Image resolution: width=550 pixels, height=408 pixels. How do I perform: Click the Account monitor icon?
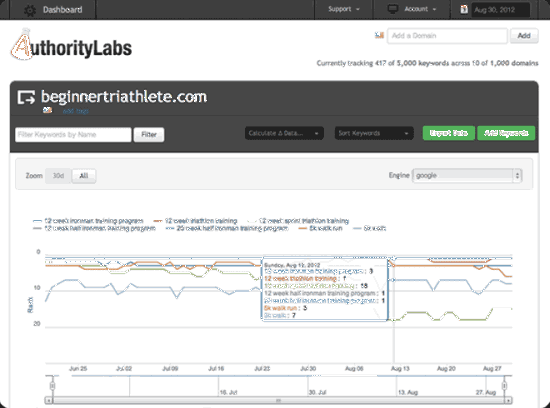[x=393, y=9]
